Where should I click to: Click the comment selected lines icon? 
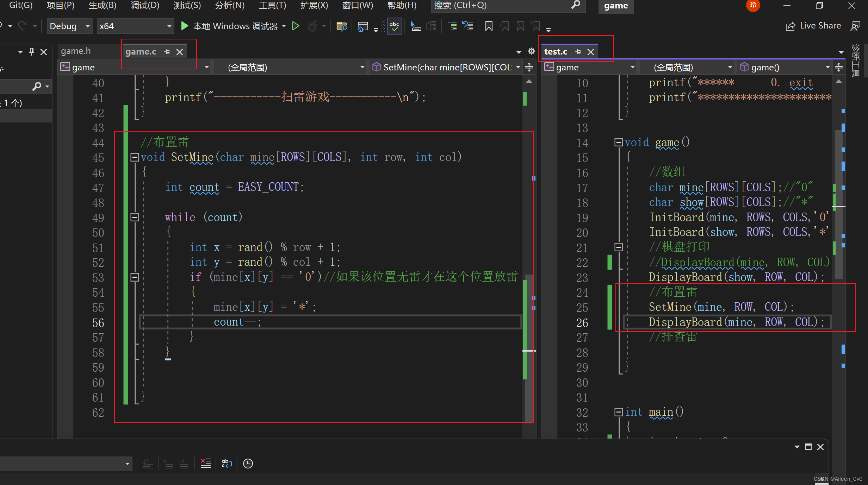coord(452,26)
